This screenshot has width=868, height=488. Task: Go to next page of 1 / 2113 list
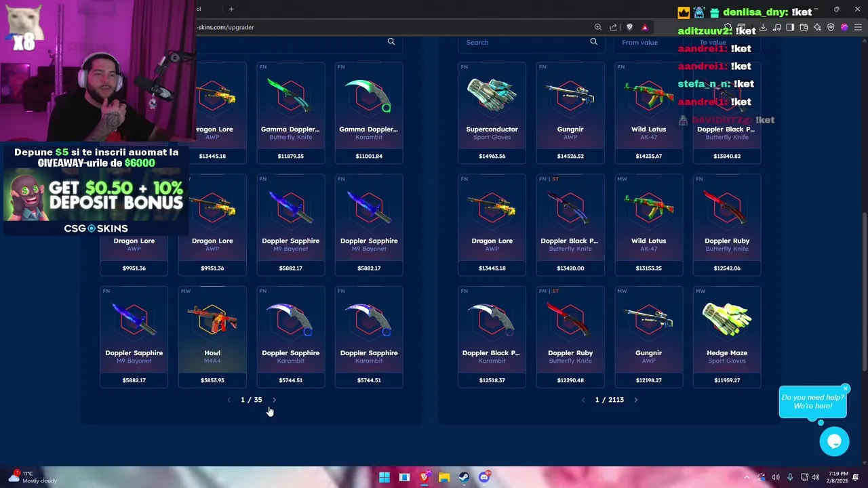pos(635,400)
